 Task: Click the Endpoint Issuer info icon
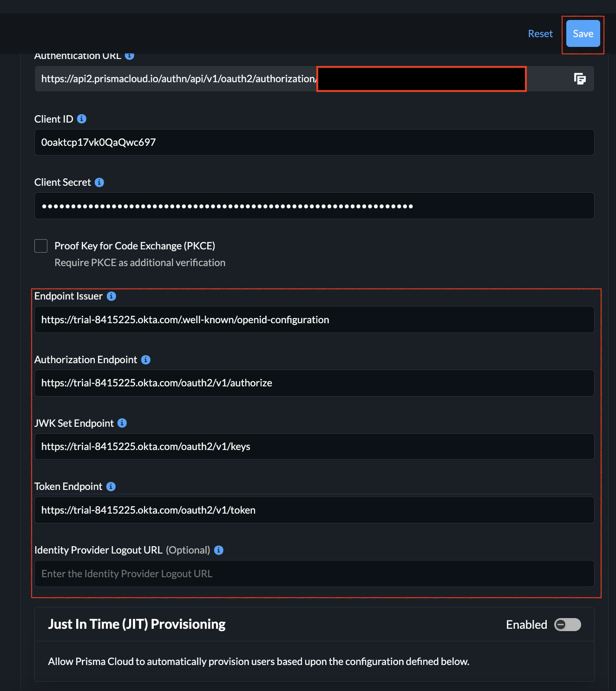(111, 296)
